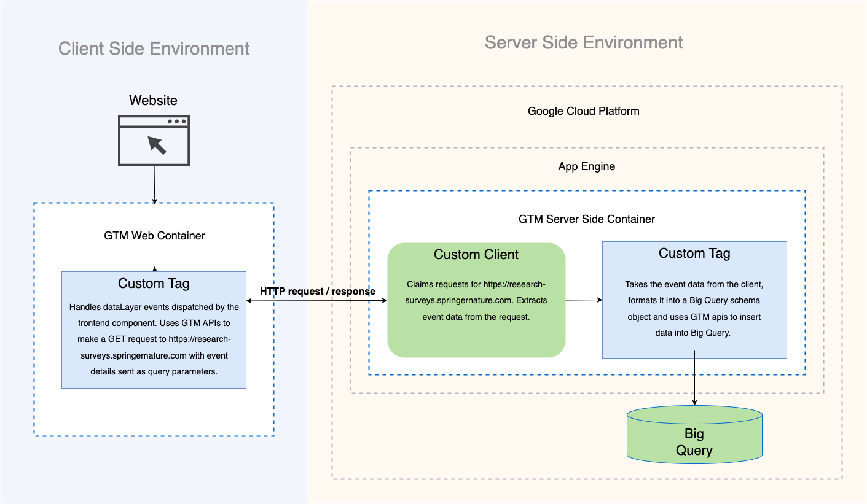The height and width of the screenshot is (504, 867).
Task: Select the 'GTM Server Side Container' label
Action: click(x=587, y=219)
